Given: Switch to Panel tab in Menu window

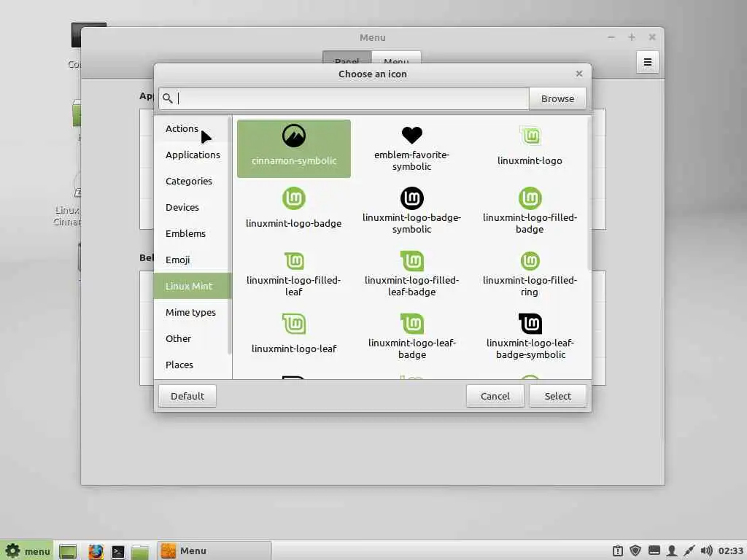Looking at the screenshot, I should point(347,57).
